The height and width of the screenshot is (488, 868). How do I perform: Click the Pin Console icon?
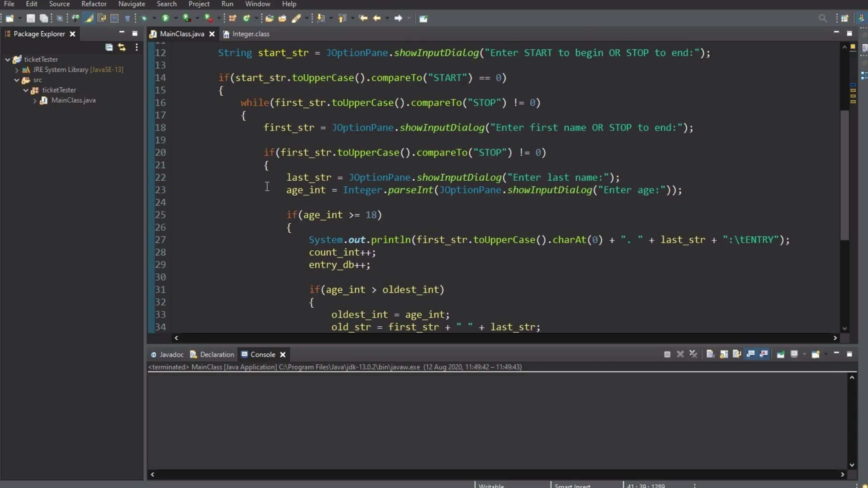[x=781, y=354]
